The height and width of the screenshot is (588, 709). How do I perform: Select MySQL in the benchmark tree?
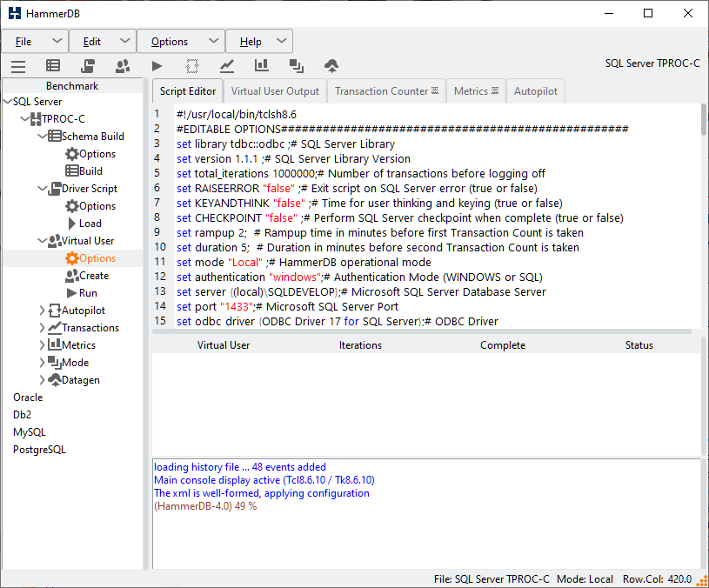(x=30, y=432)
